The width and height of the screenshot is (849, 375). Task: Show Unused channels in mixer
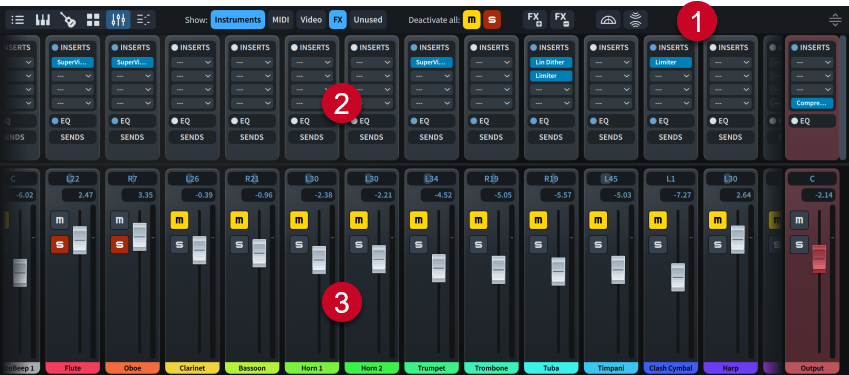(x=368, y=20)
